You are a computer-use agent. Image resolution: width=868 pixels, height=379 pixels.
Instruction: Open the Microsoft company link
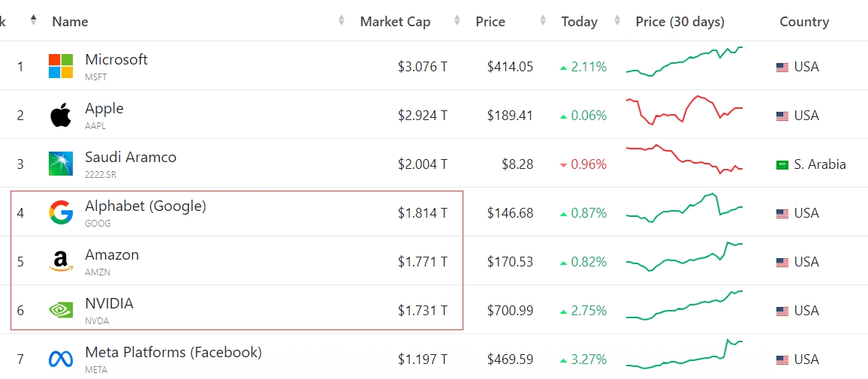(x=116, y=59)
